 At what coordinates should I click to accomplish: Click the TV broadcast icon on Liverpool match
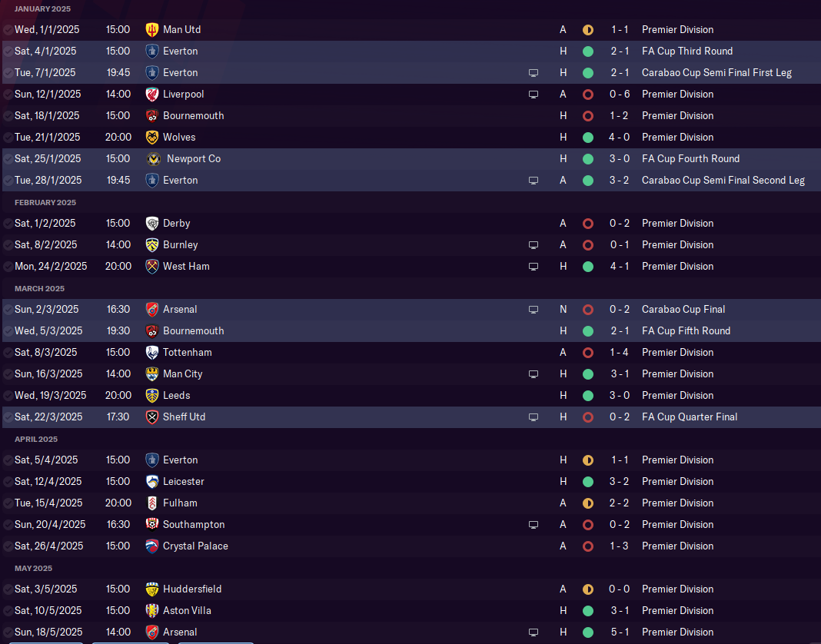pos(533,95)
